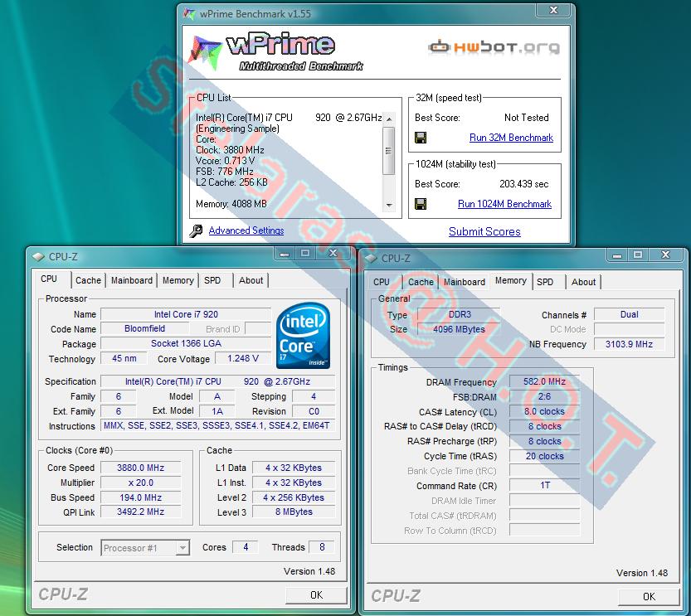Click Submit Scores link
The height and width of the screenshot is (616, 691).
point(484,231)
